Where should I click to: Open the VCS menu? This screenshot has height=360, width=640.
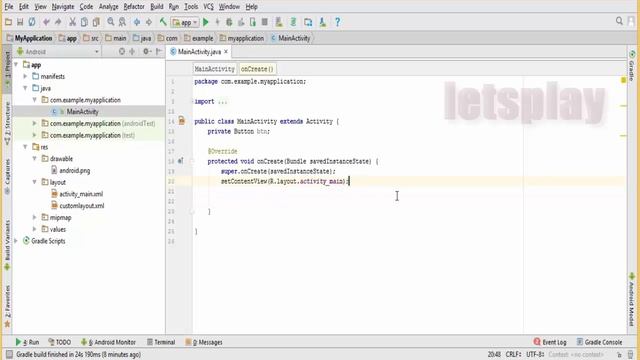pos(208,7)
